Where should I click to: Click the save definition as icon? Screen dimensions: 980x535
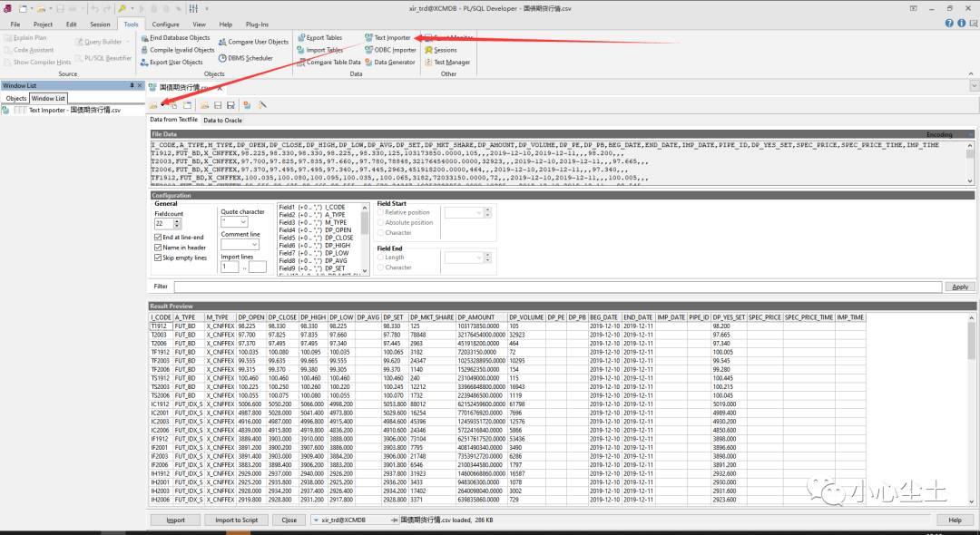point(230,105)
